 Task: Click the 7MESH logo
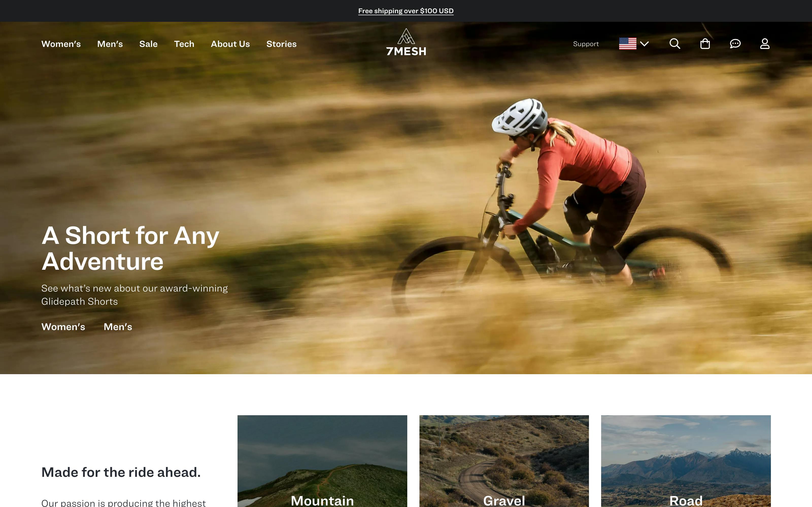pos(406,42)
